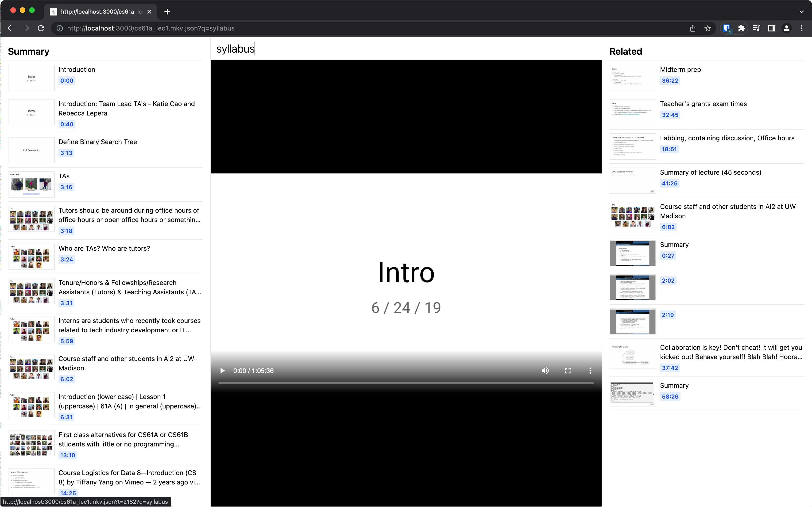Reload the current page

41,28
